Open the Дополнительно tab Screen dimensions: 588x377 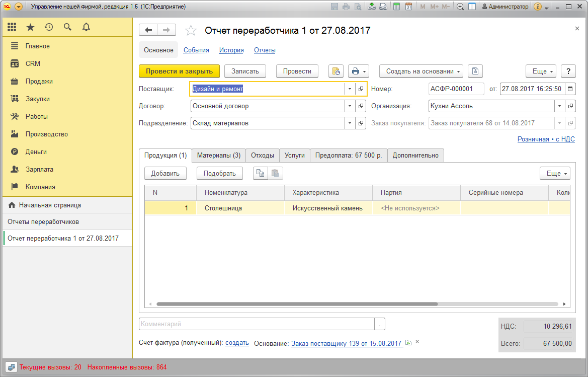click(415, 156)
